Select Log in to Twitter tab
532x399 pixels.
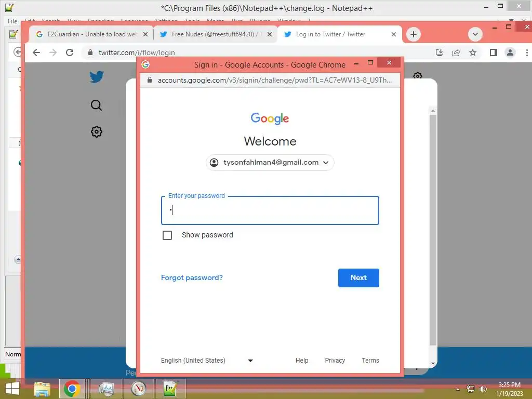(339, 34)
